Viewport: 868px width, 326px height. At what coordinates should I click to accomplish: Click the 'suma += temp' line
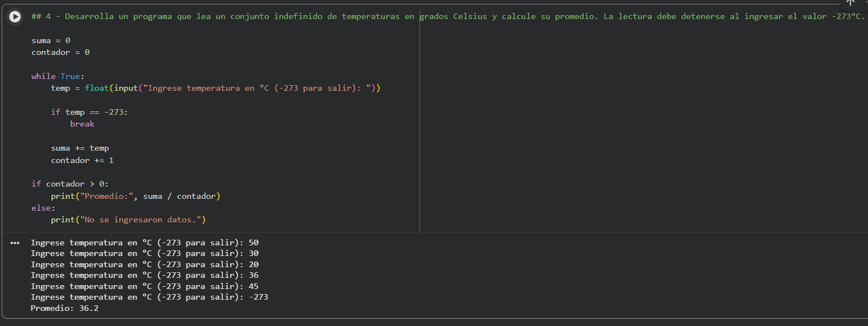coord(80,148)
